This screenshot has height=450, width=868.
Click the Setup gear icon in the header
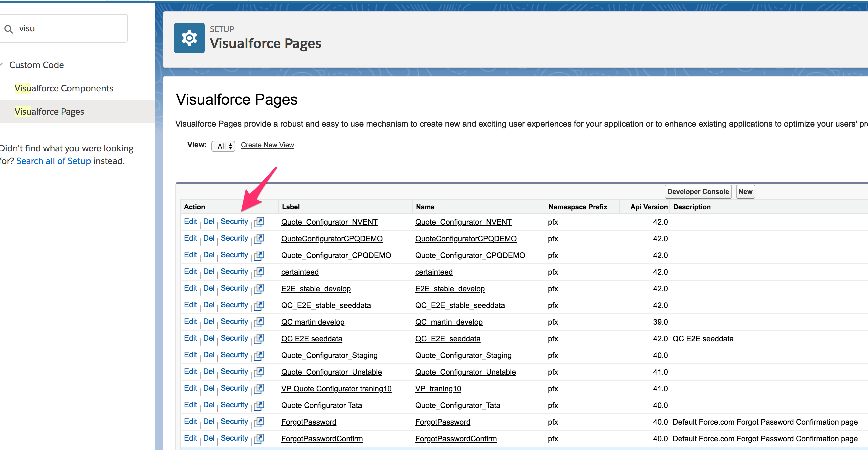pos(189,38)
